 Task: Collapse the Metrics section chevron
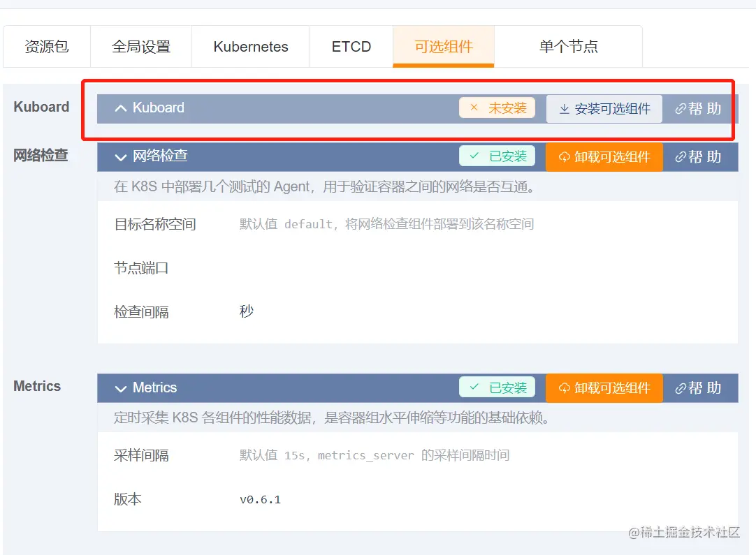(x=121, y=388)
